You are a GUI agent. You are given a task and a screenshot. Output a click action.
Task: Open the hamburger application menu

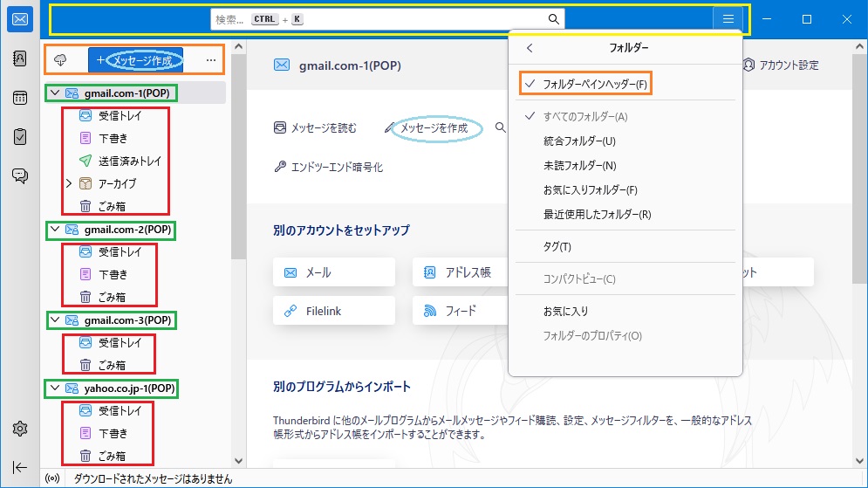click(x=728, y=19)
